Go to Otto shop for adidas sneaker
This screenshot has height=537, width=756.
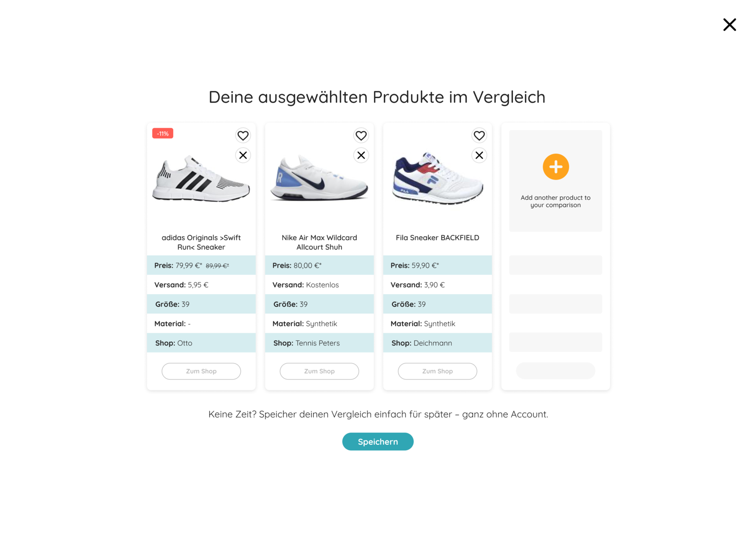pyautogui.click(x=201, y=371)
